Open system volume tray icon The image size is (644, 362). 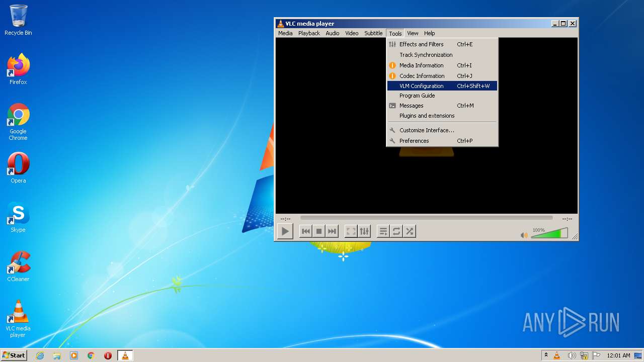coord(572,355)
